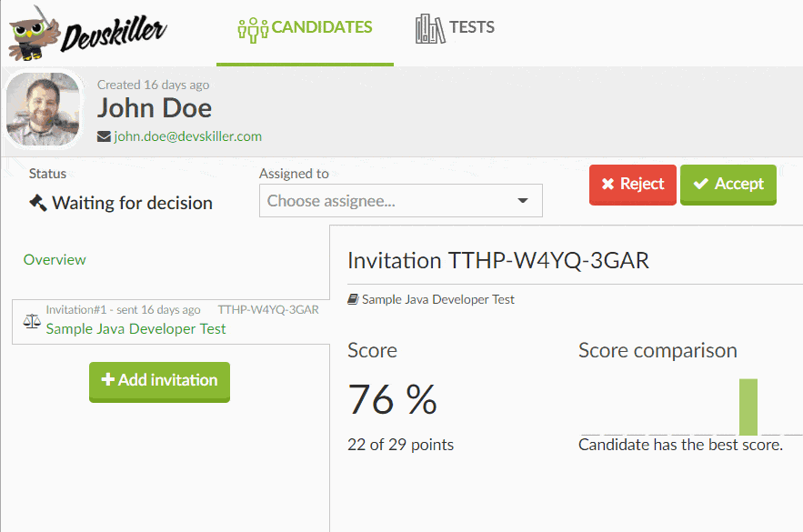Viewport: 803px width, 532px height.
Task: Click the gavel icon beside status
Action: tap(38, 203)
